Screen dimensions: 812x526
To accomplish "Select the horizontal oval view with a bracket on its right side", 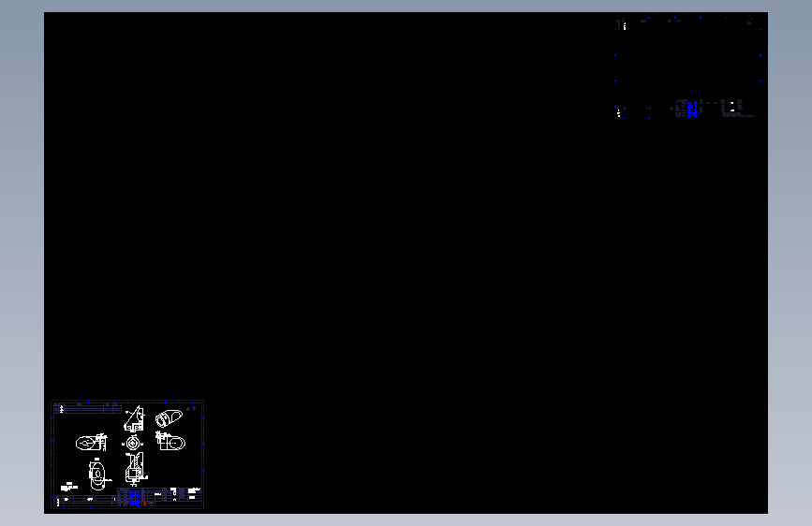I will [x=92, y=443].
